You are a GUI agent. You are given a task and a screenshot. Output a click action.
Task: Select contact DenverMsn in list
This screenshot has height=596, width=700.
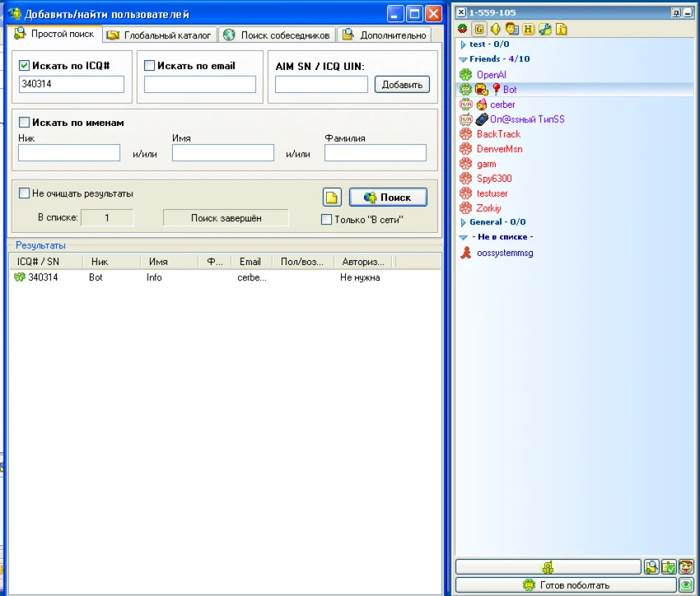point(500,149)
